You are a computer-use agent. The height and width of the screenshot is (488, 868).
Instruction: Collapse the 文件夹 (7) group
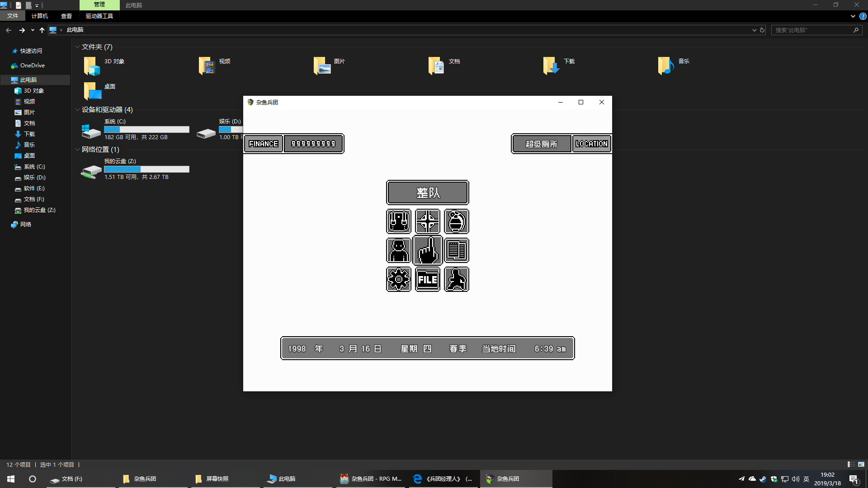click(x=77, y=47)
